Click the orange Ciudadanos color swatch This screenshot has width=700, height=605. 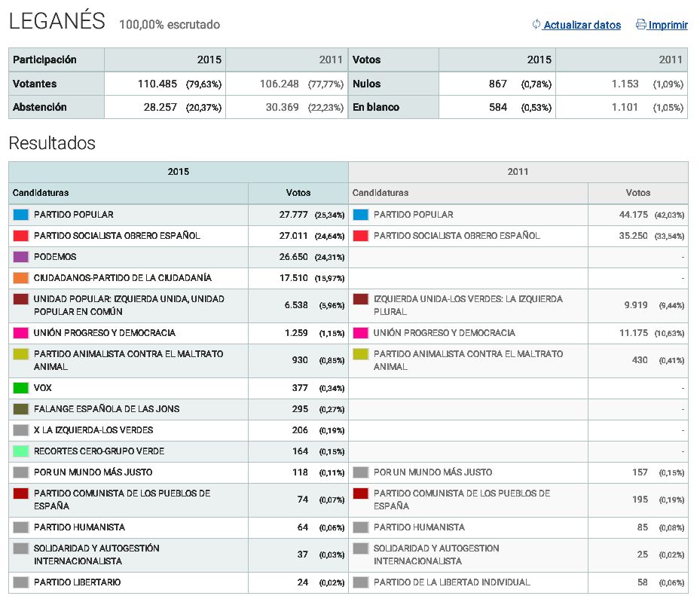21,278
